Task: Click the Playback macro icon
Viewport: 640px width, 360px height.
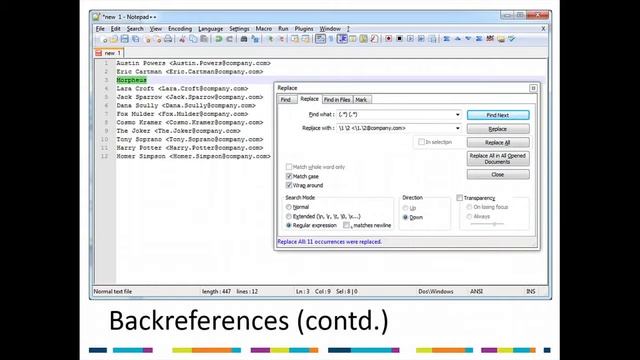Action: coord(410,39)
